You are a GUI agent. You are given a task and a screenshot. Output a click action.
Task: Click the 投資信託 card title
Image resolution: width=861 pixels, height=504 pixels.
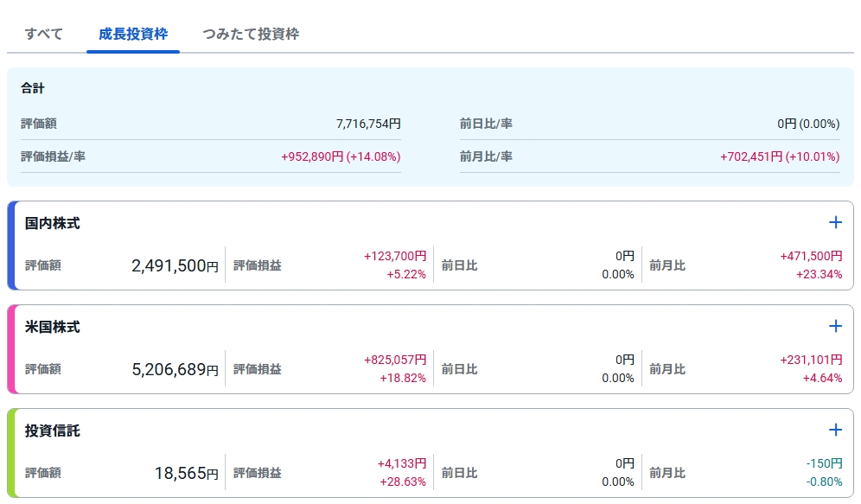[53, 431]
